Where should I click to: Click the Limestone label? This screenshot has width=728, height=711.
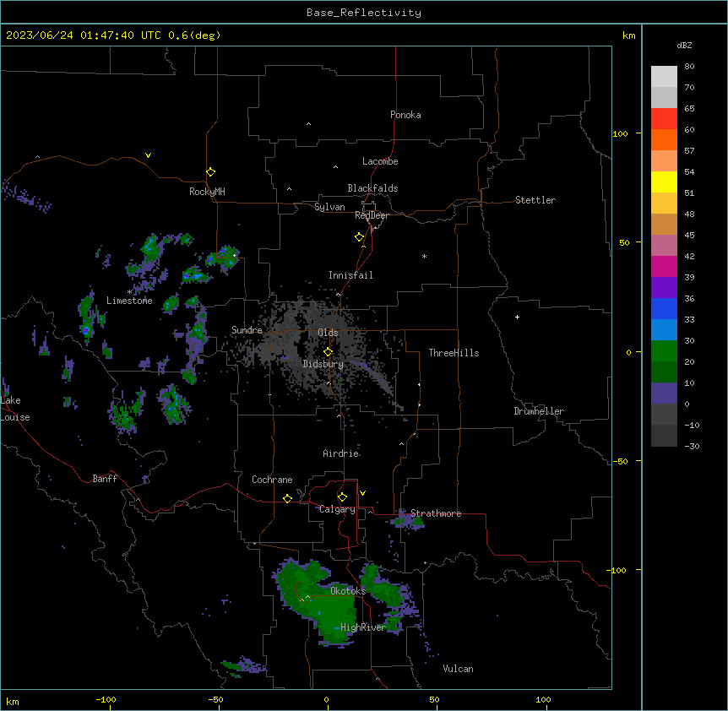pyautogui.click(x=129, y=301)
